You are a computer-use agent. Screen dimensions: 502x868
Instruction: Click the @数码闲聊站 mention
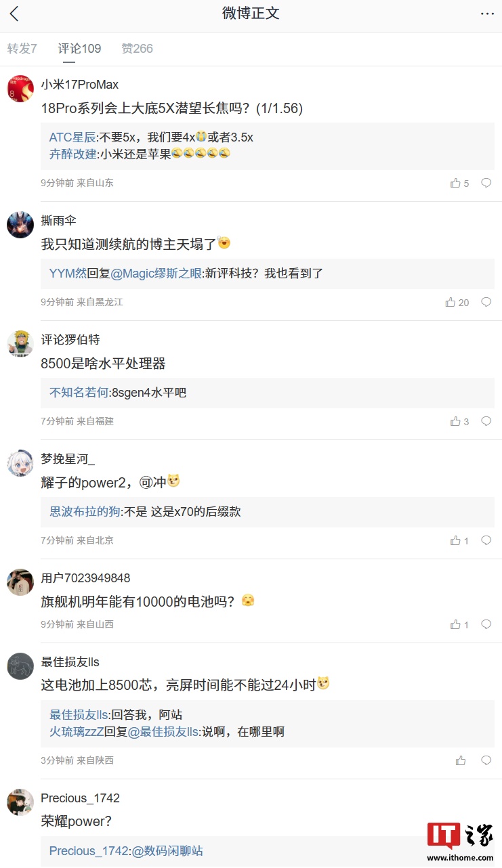pos(167,851)
